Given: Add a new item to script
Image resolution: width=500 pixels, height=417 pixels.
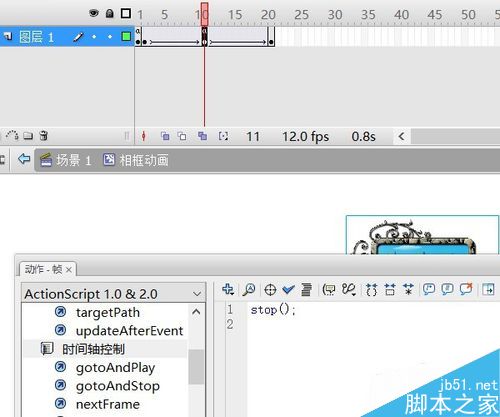Looking at the screenshot, I should 228,289.
